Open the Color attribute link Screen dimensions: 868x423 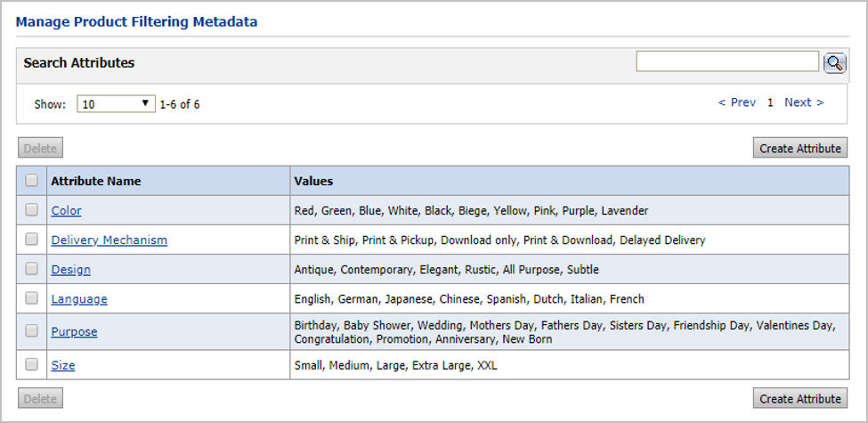(66, 211)
